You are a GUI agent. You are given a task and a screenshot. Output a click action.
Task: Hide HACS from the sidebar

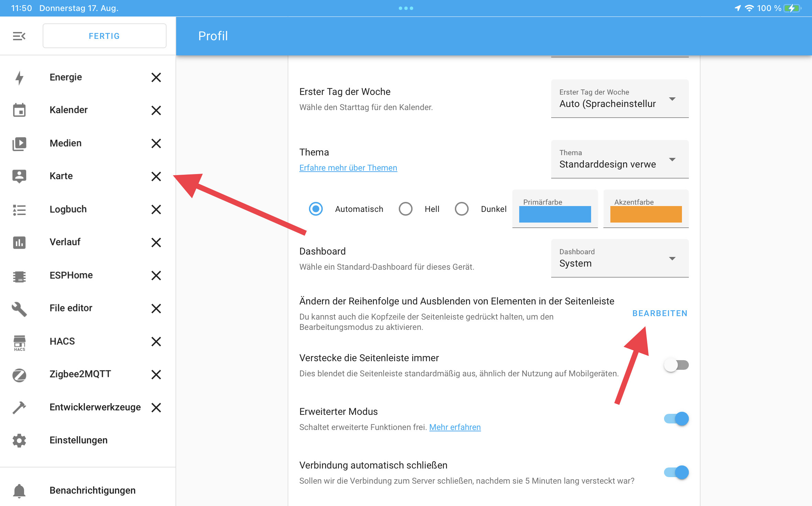(156, 342)
